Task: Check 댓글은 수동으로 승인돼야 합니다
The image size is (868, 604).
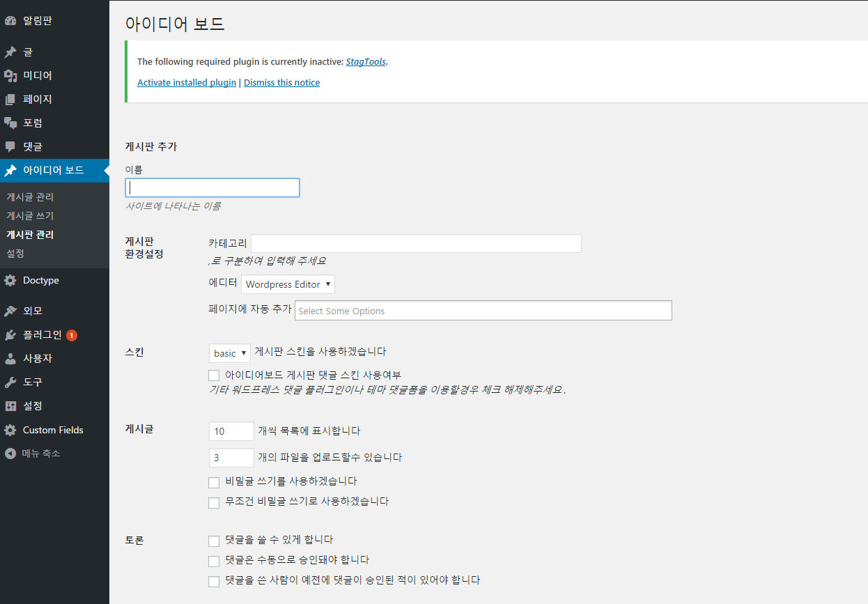Action: click(x=214, y=561)
